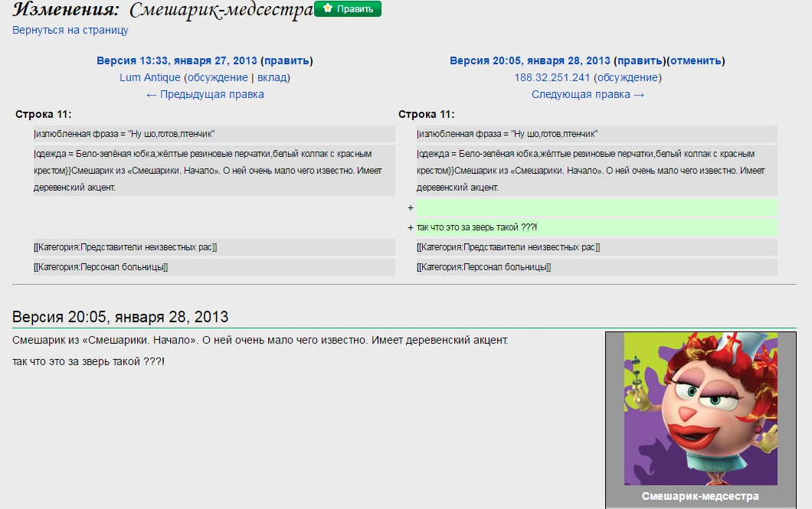Click the added line 'так что это за зверь такой ???!' in diff
The width and height of the screenshot is (812, 509).
click(597, 227)
